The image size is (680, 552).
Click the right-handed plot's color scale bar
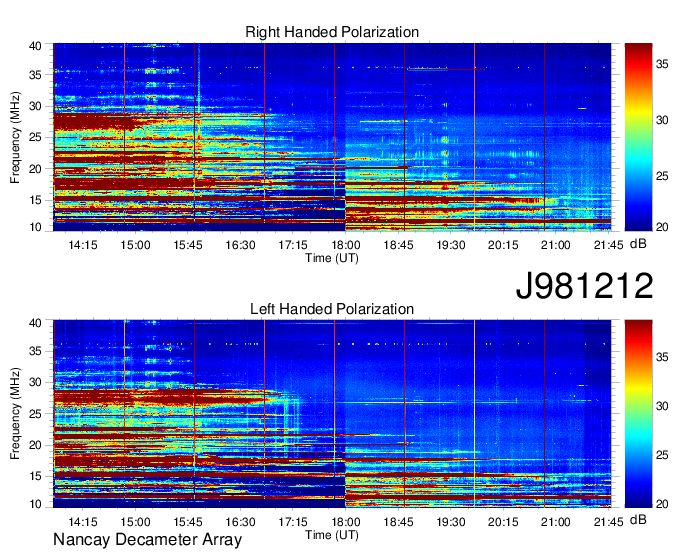(638, 137)
